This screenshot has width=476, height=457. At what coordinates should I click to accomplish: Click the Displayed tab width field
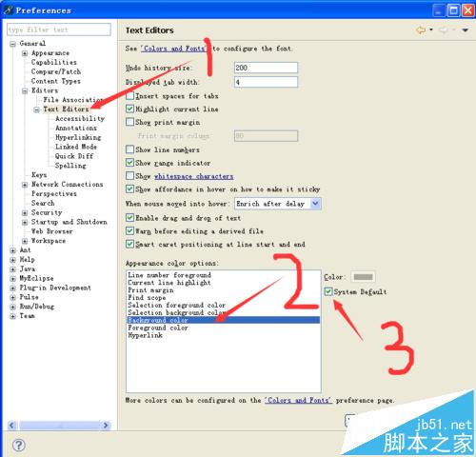(x=266, y=82)
